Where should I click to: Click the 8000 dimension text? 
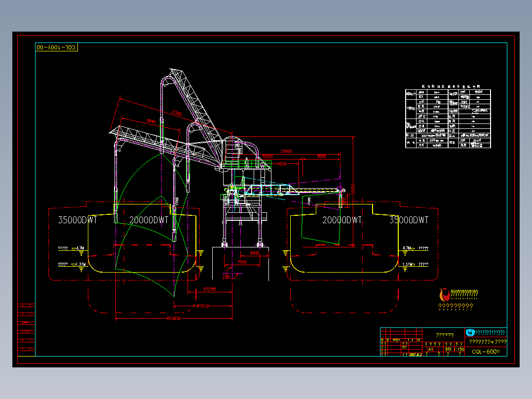pyautogui.click(x=321, y=156)
